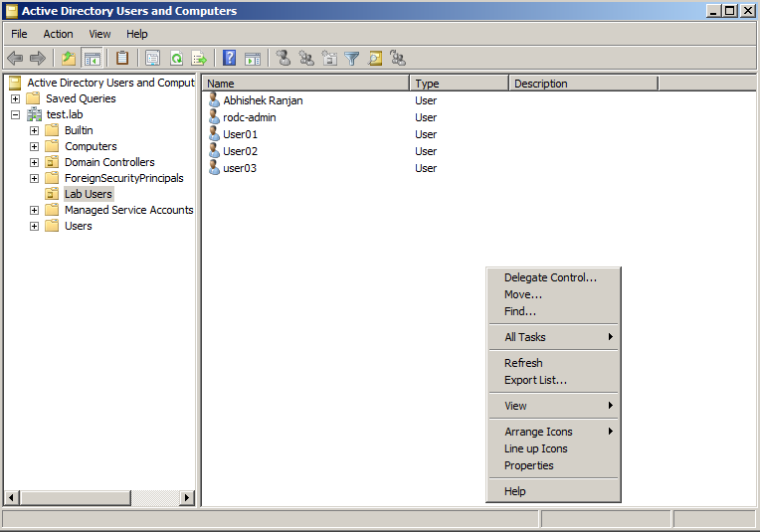The height and width of the screenshot is (532, 760).
Task: Open All Tasks submenu
Action: (553, 337)
